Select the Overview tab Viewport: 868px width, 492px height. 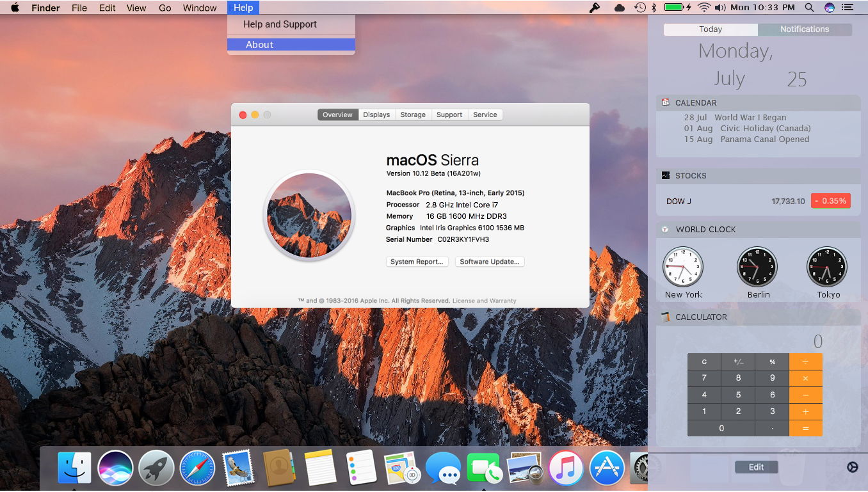click(x=337, y=115)
